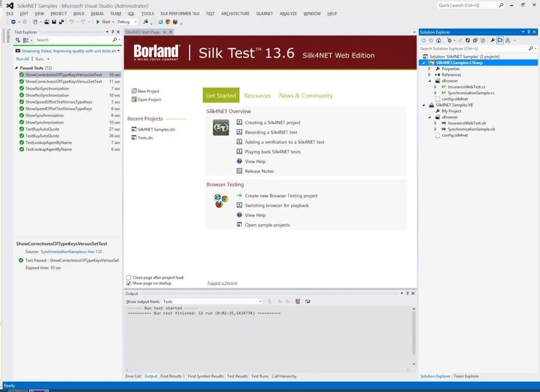Toggle word wrap in the Output window
Viewport: 540px width, 392px height.
pos(308,301)
